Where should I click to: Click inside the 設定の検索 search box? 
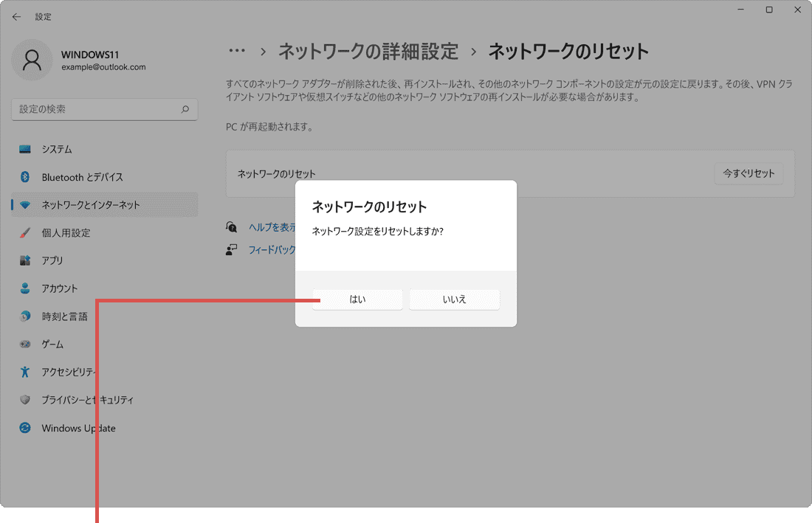coord(104,109)
